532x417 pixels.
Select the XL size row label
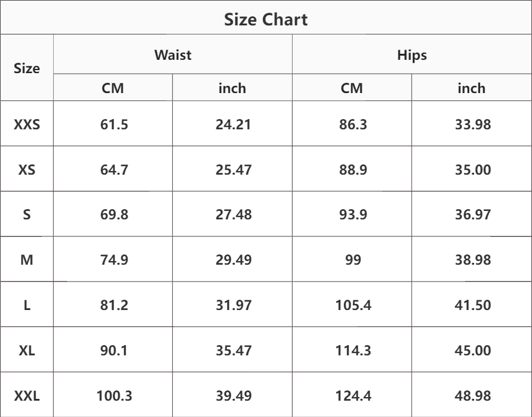(x=27, y=351)
